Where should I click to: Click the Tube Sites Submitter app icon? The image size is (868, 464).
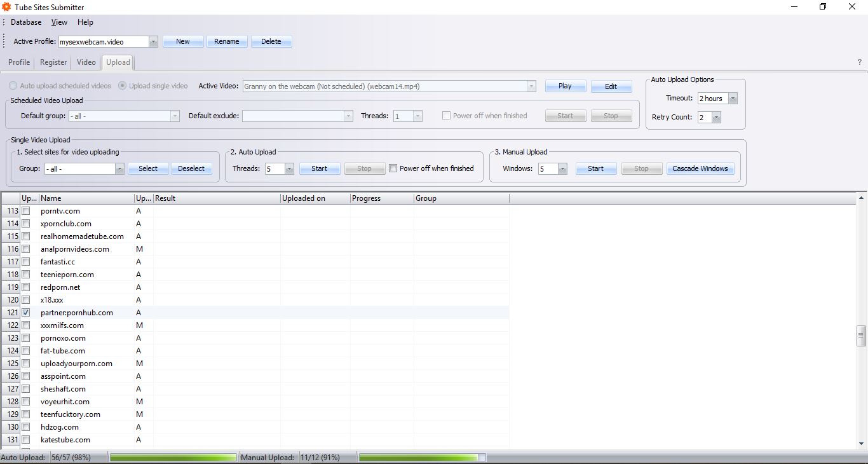[6, 7]
